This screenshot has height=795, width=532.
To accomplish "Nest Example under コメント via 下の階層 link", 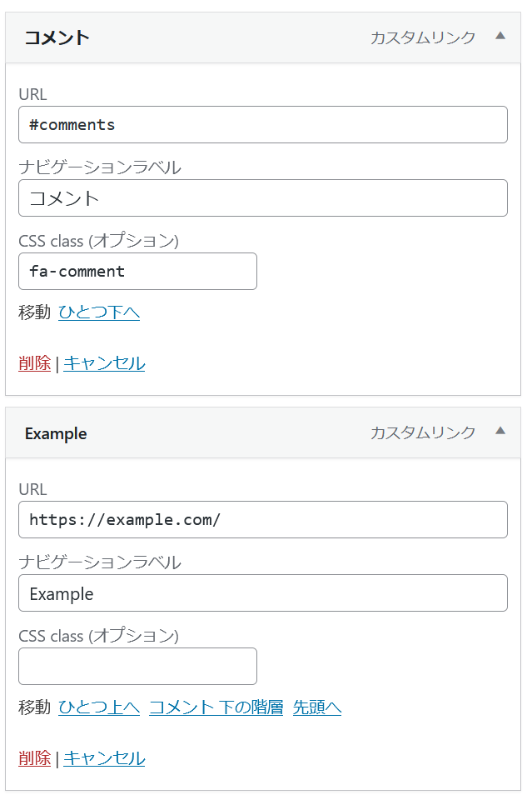I will pos(216,707).
